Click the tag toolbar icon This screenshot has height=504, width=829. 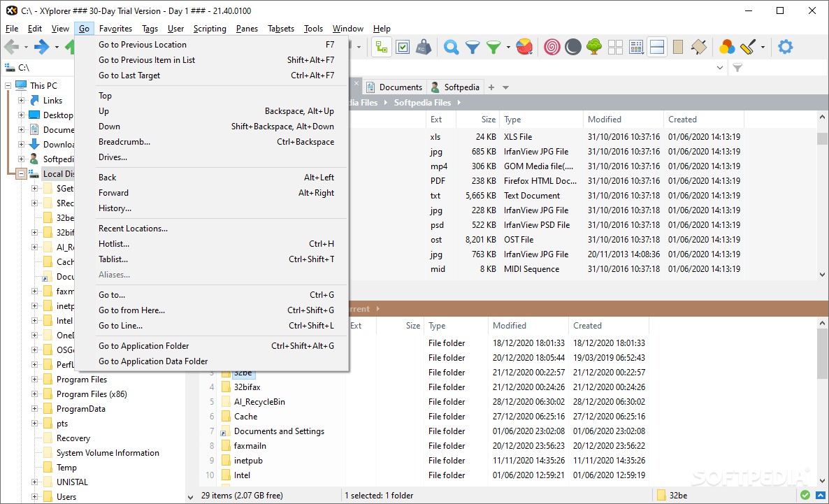click(699, 47)
